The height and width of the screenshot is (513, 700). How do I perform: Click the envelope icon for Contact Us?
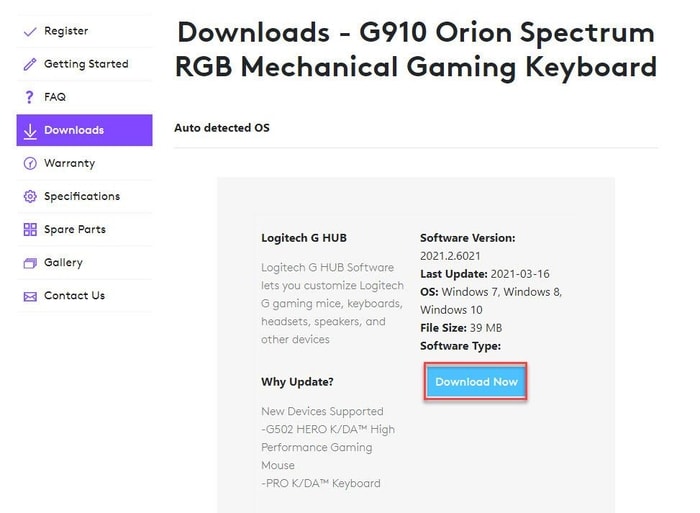(30, 296)
